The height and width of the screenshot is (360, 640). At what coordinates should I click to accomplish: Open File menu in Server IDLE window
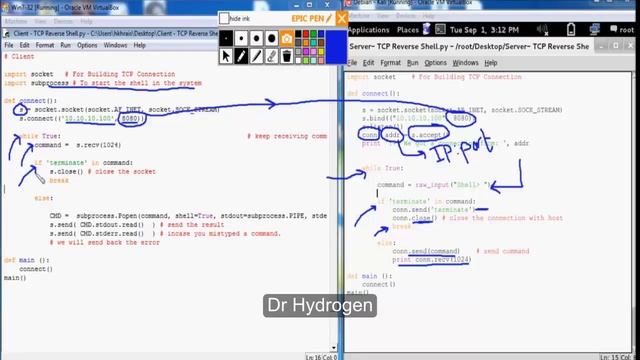352,62
